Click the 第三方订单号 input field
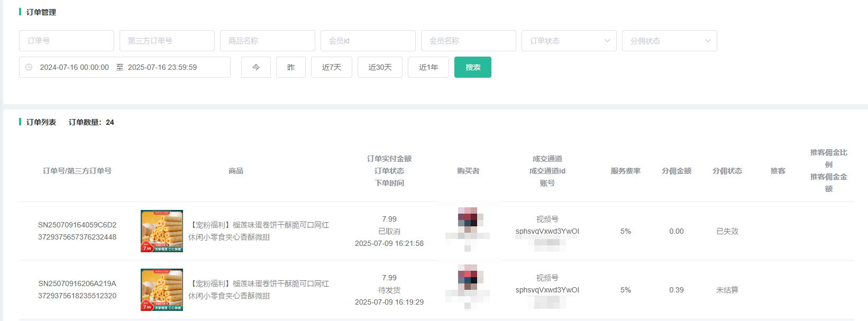The width and height of the screenshot is (868, 321). coord(167,41)
